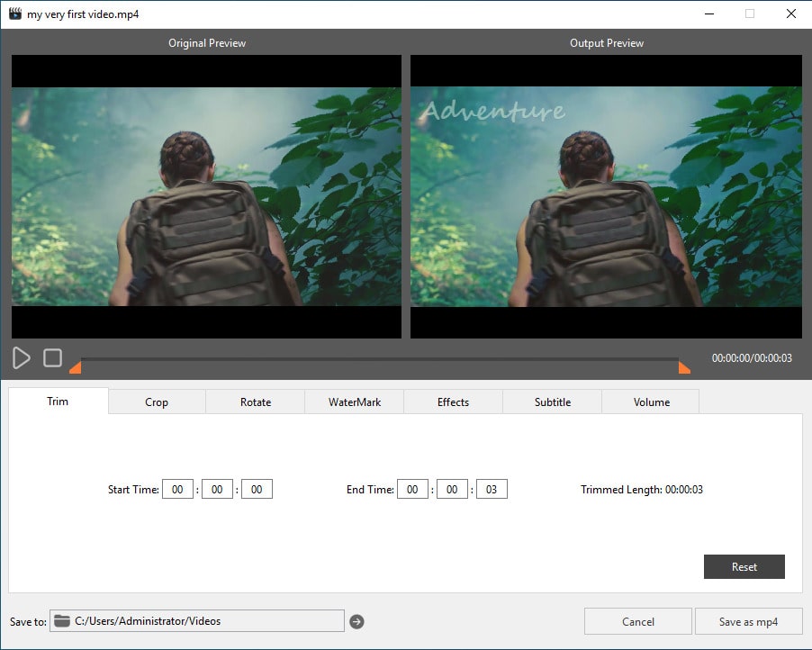Click the Output Preview video frame
Image resolution: width=812 pixels, height=650 pixels.
606,196
